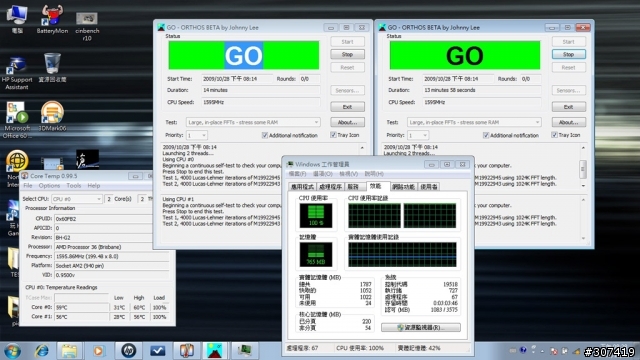Image resolution: width=640 pixels, height=360 pixels.
Task: Open Select CPU dropdown in Core Temp
Action: pyautogui.click(x=77, y=199)
